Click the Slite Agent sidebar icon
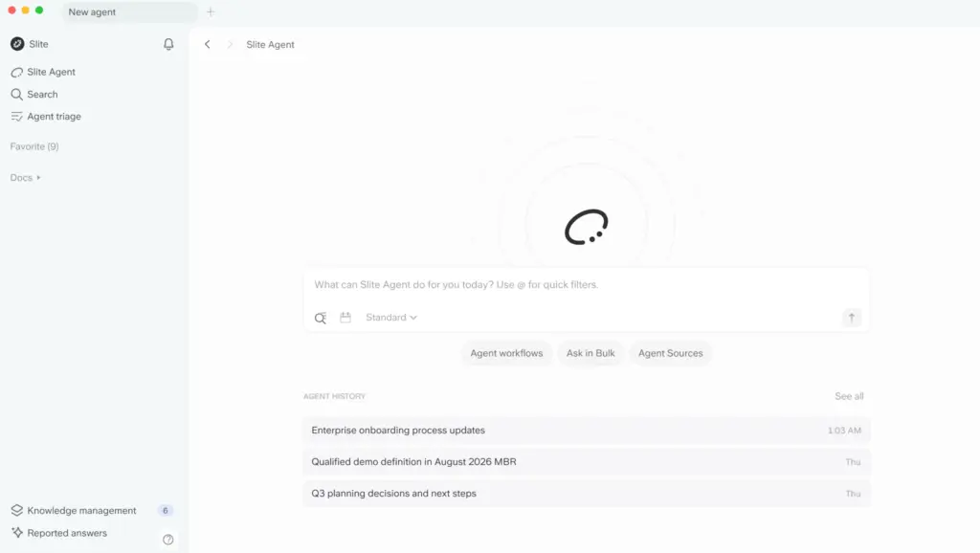 coord(17,73)
